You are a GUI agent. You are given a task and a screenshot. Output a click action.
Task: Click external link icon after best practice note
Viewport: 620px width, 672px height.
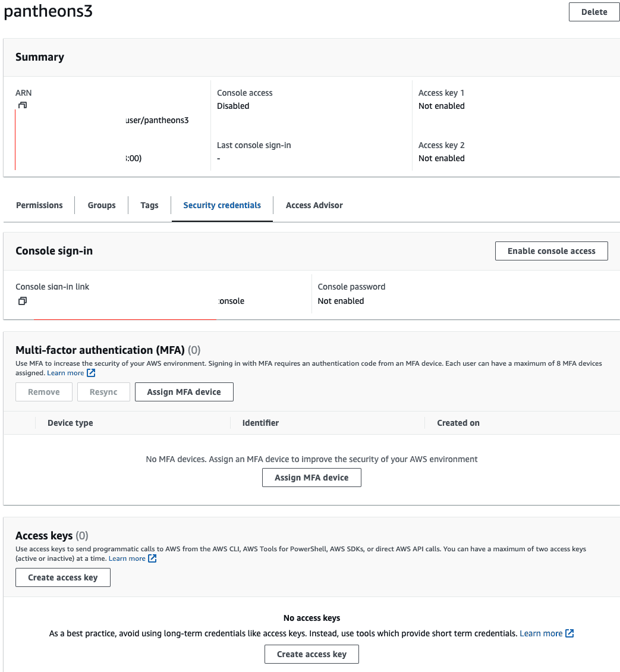tap(569, 633)
